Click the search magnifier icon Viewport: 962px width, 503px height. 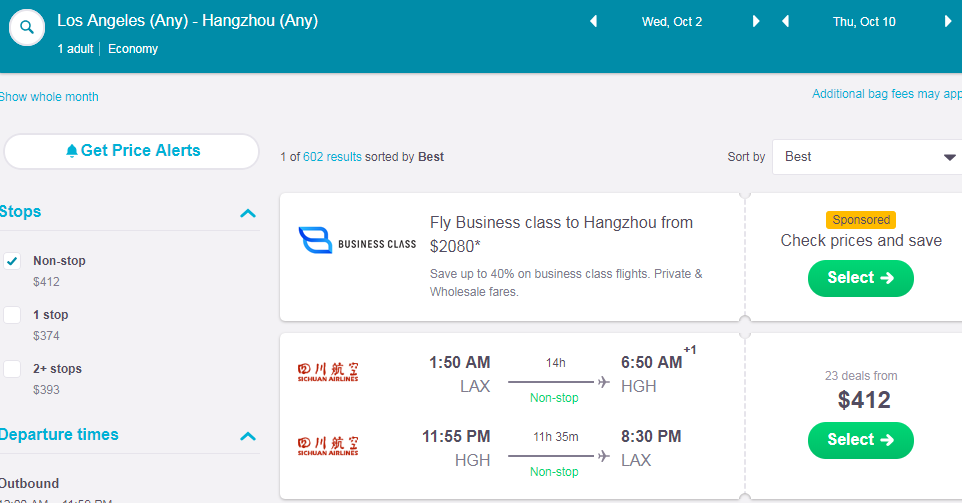click(x=27, y=28)
